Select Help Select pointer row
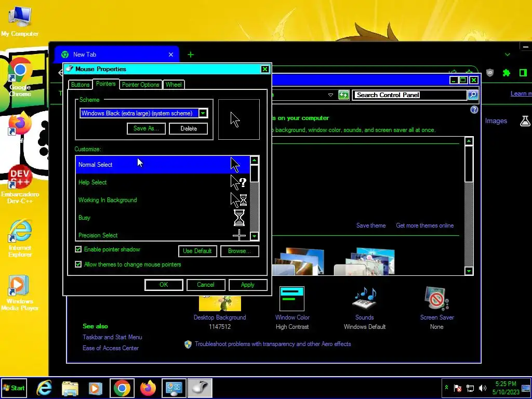This screenshot has width=532, height=399. [163, 182]
